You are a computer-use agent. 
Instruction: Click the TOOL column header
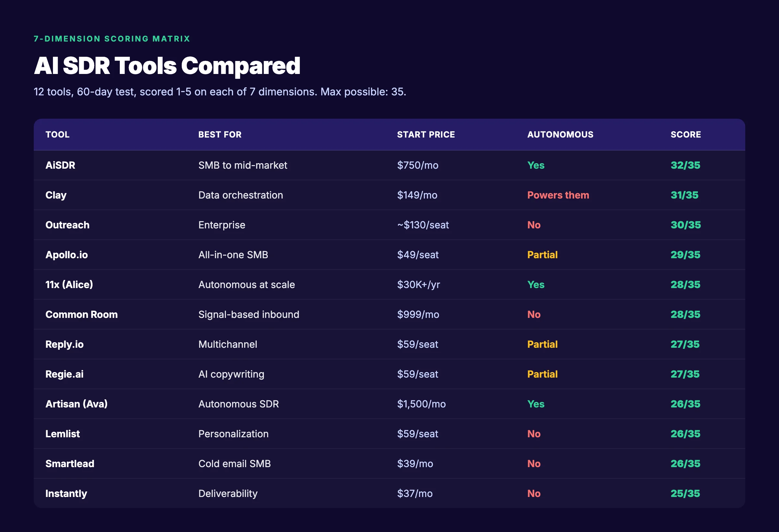tap(57, 135)
